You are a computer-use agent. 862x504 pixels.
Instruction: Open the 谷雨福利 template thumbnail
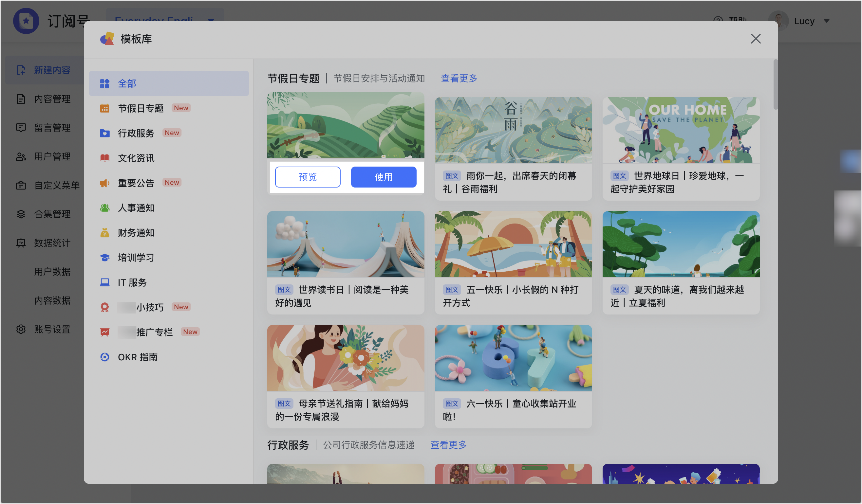point(513,130)
